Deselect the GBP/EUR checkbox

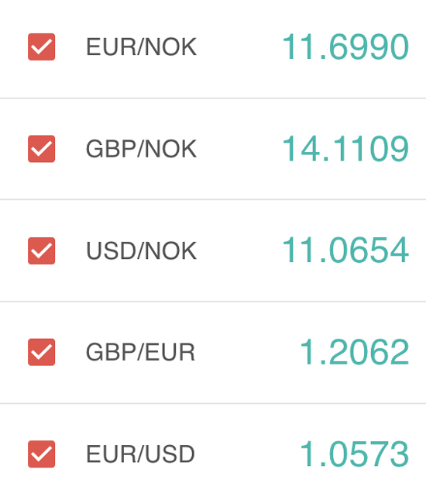(x=41, y=352)
